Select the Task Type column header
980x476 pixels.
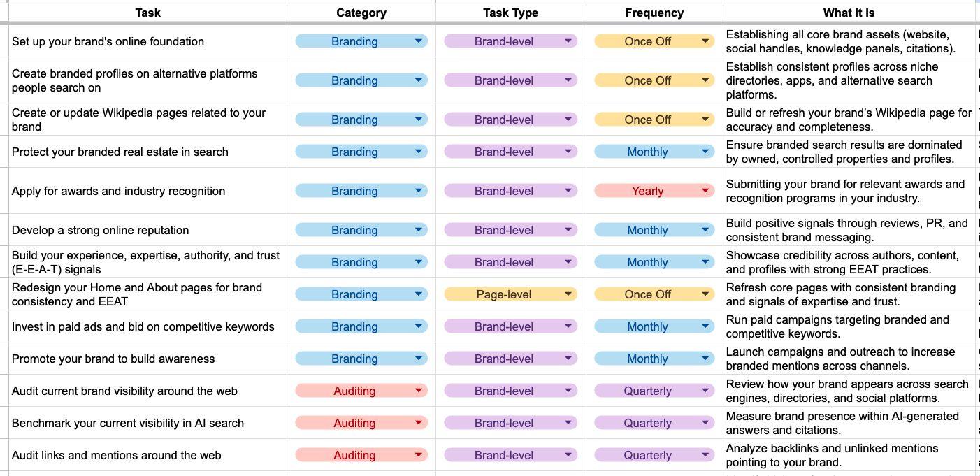click(510, 13)
